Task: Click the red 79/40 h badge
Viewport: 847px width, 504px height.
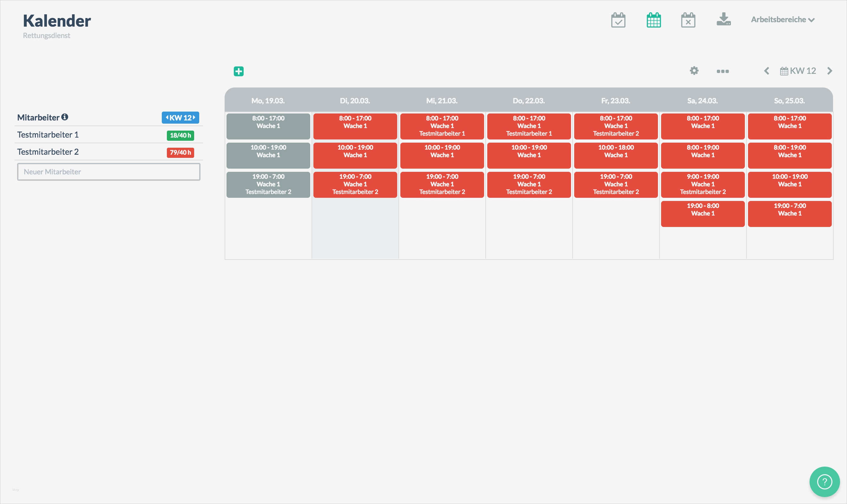Action: pyautogui.click(x=180, y=152)
